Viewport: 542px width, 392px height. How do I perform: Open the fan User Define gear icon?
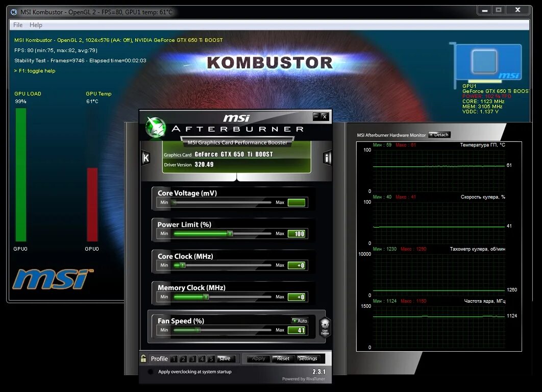325,327
